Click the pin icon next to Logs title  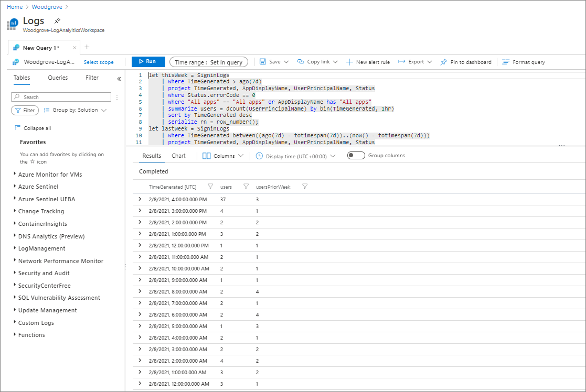pyautogui.click(x=58, y=21)
